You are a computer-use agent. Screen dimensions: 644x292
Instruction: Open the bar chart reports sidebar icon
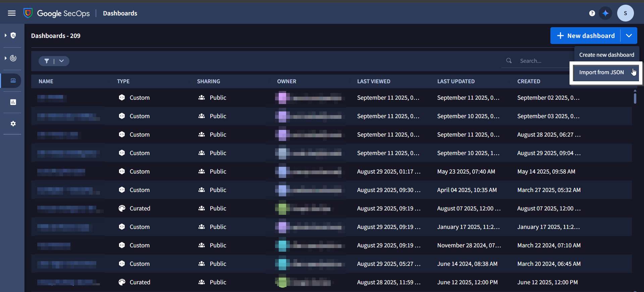(13, 102)
